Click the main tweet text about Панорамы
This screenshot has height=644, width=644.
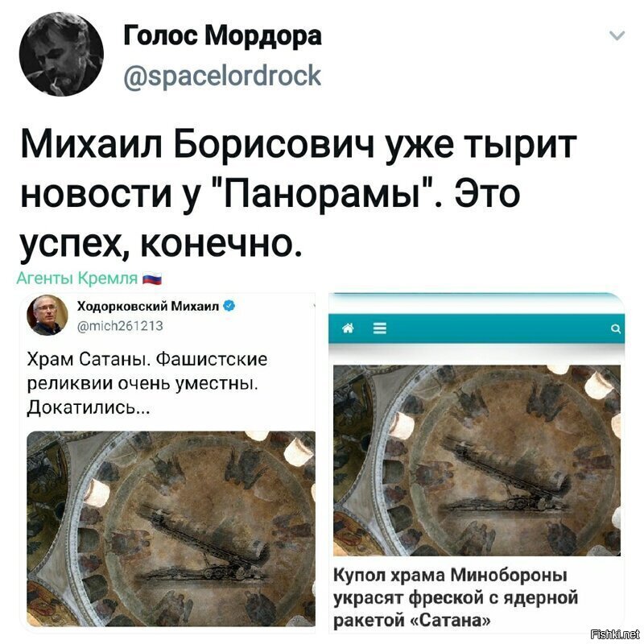coord(299,192)
